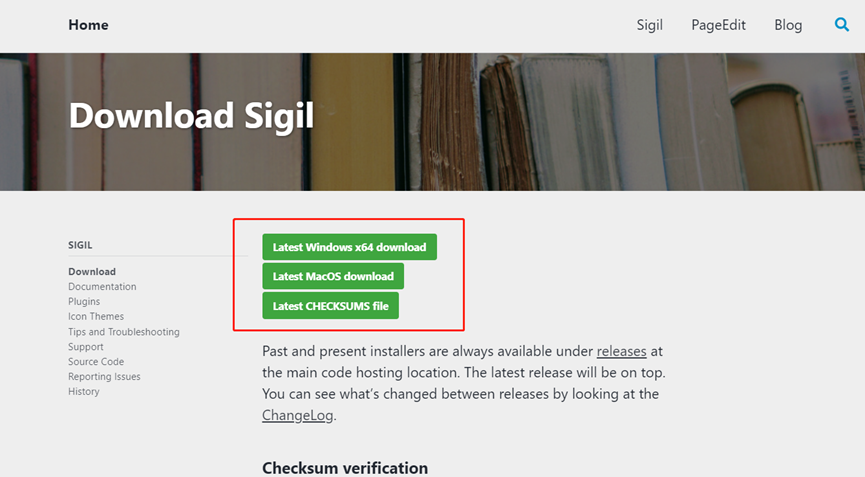Click Latest CHECKSUMS file button
The width and height of the screenshot is (865, 477).
tap(330, 306)
